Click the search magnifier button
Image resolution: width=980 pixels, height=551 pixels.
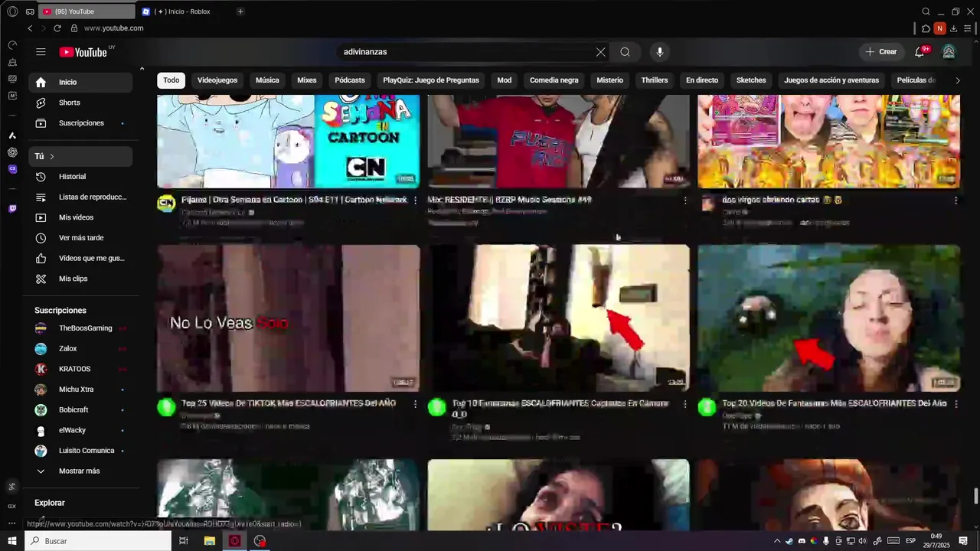tap(626, 52)
